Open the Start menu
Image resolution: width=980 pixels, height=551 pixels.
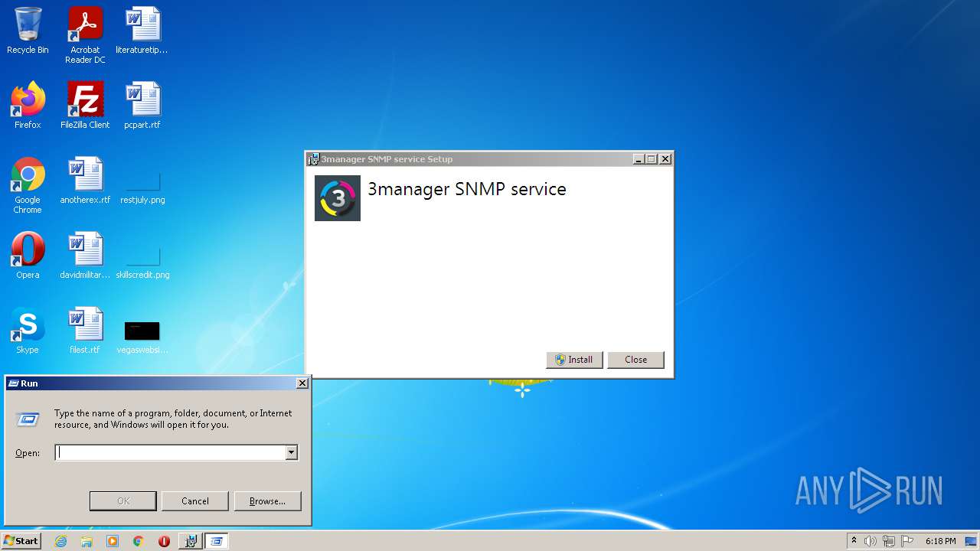21,541
